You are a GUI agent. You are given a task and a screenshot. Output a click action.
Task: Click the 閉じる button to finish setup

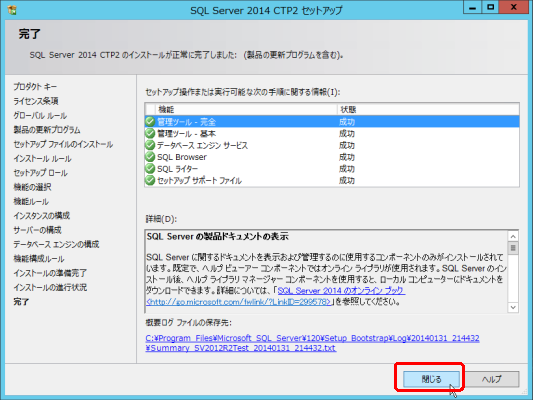tap(431, 379)
